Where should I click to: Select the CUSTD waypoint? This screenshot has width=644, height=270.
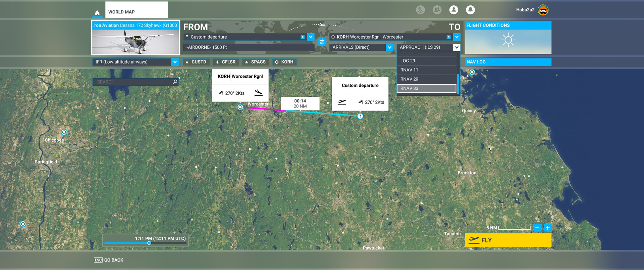196,62
